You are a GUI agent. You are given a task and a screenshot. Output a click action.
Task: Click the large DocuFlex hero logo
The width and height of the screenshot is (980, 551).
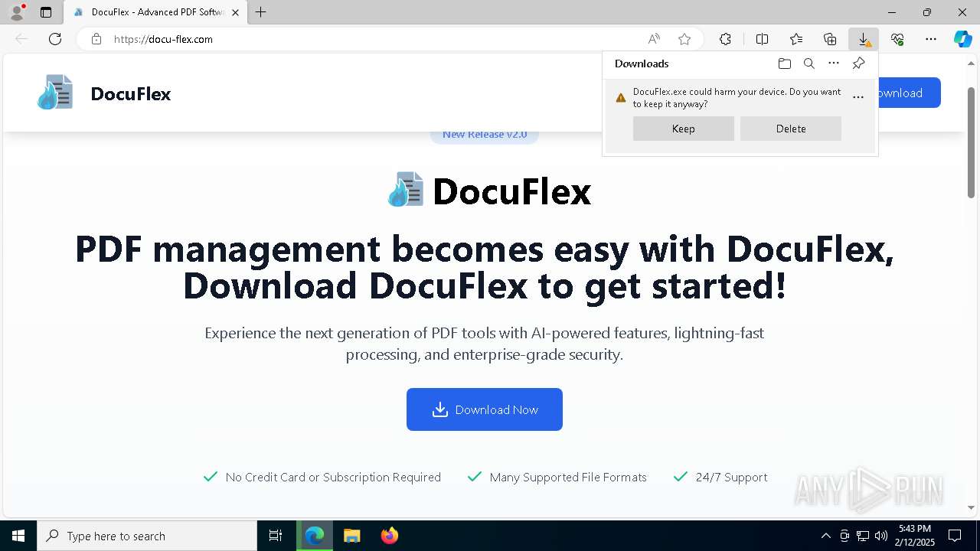coord(406,189)
